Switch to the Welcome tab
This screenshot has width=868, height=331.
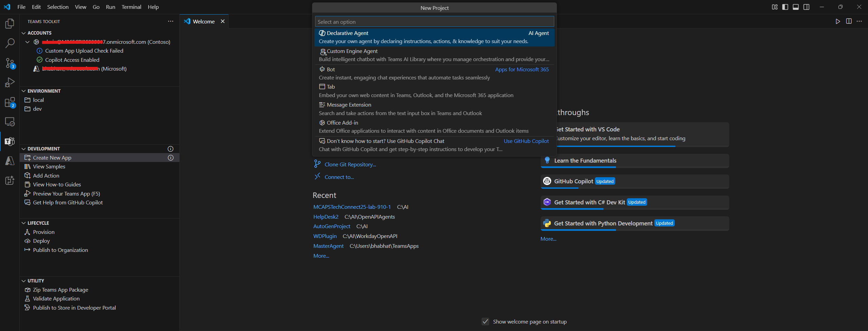204,21
